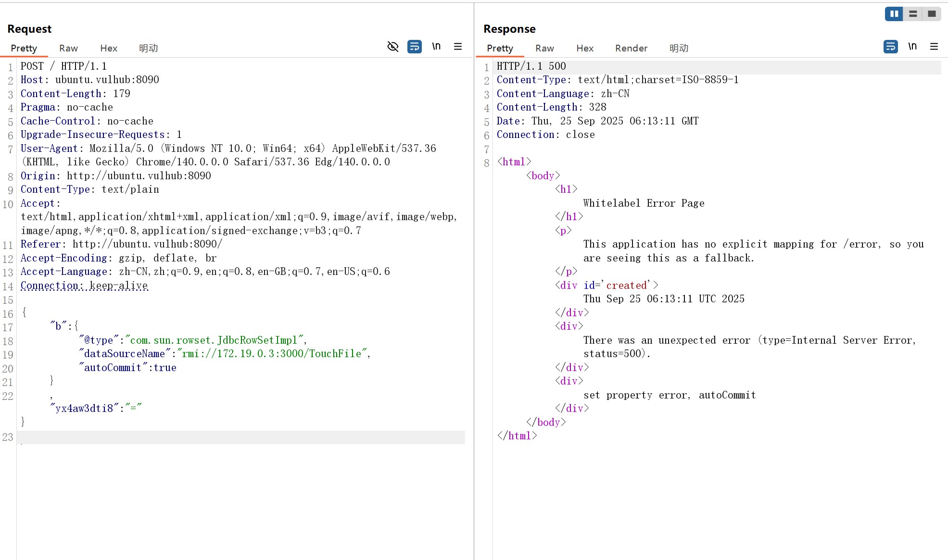948x560 pixels.
Task: Toggle non-printable \n characters in Request panel
Action: (x=436, y=47)
